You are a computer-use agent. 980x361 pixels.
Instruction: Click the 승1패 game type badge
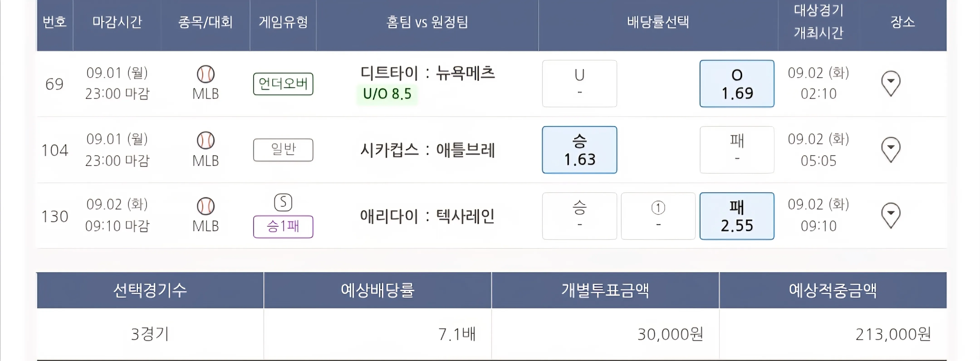[x=283, y=226]
